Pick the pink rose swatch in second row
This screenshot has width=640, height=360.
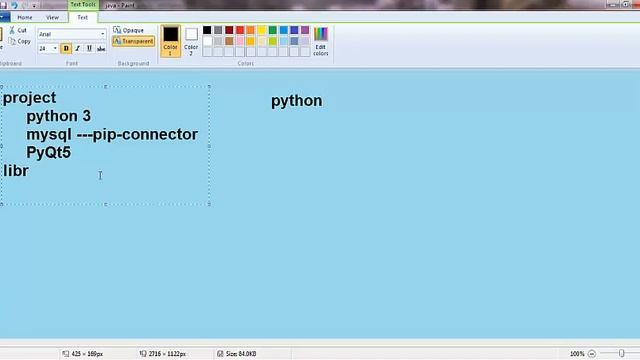point(240,41)
